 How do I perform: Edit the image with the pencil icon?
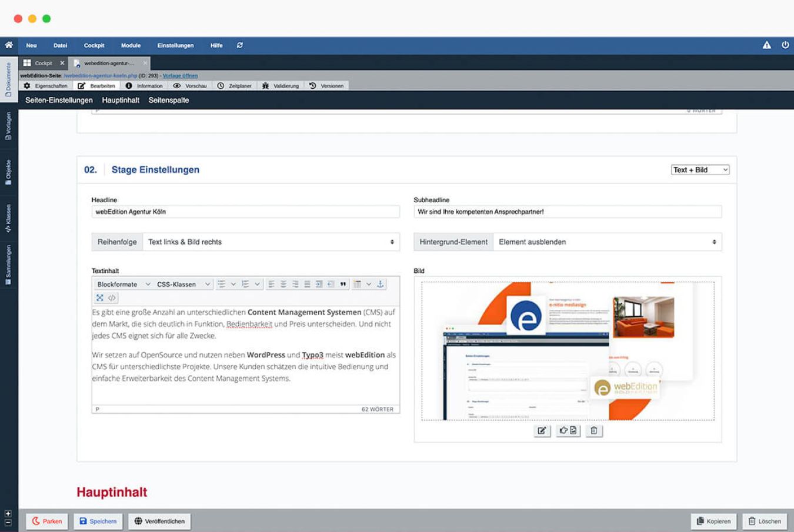tap(542, 430)
